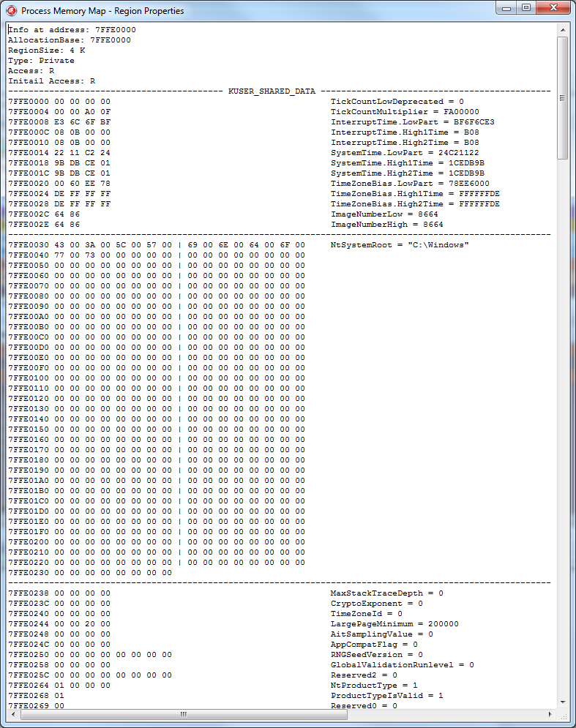Click the 'RegionSize: 4 K' line
Screen dimensions: 576x728
(x=46, y=50)
